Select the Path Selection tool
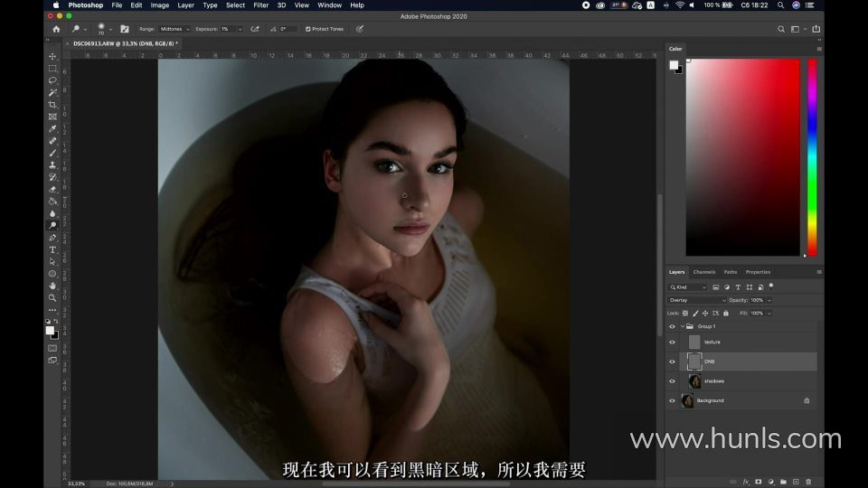The image size is (868, 488). coord(52,262)
